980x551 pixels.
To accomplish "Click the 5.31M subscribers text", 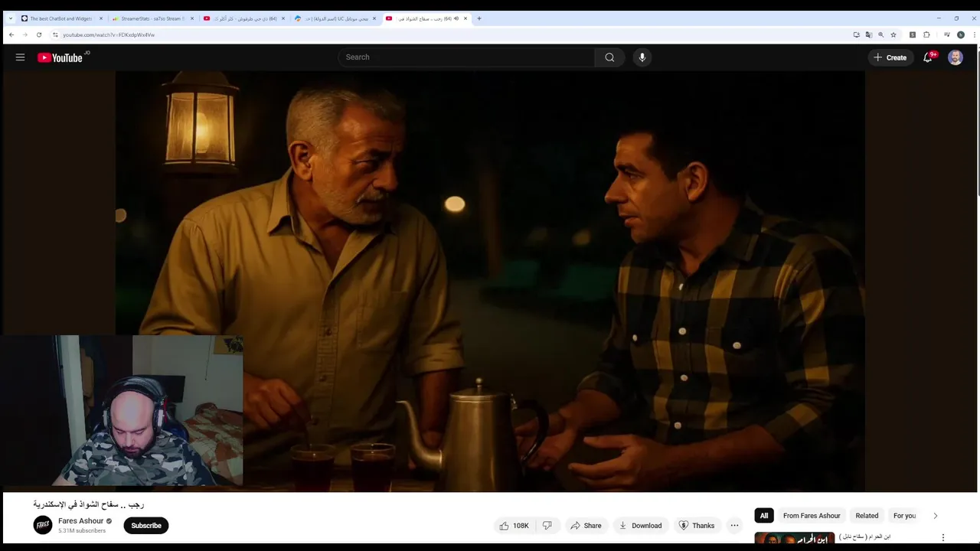I will [82, 530].
